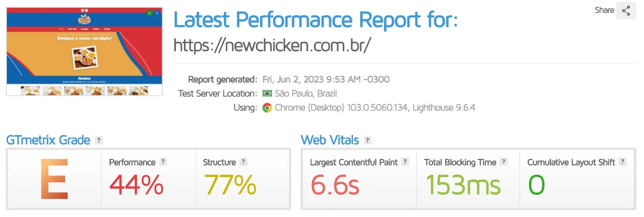Click the 77% Structure score
644x217 pixels.
coord(230,185)
